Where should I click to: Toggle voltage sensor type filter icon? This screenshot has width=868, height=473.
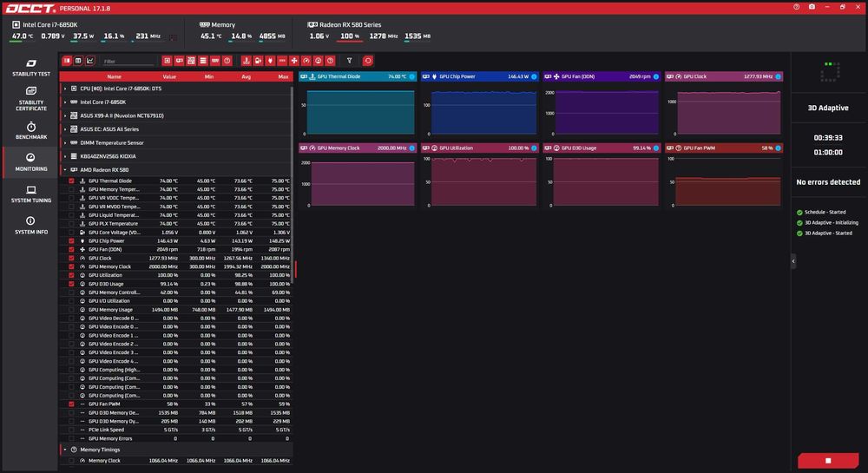[258, 61]
